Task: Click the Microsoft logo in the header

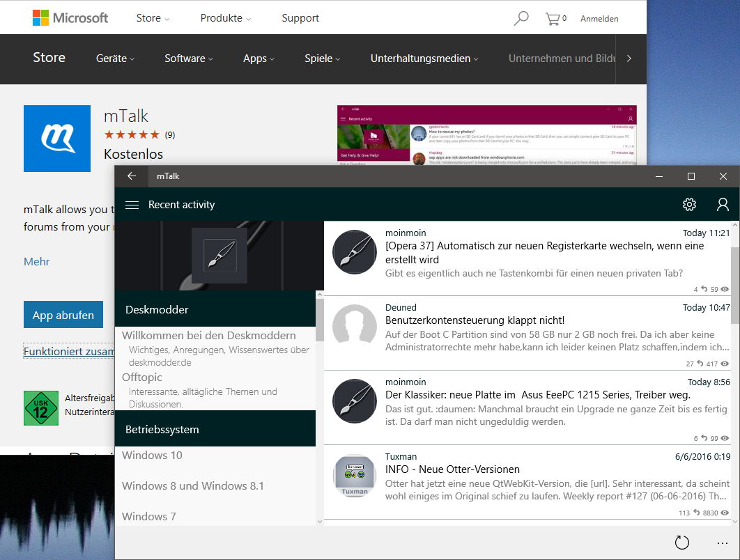Action: point(70,18)
